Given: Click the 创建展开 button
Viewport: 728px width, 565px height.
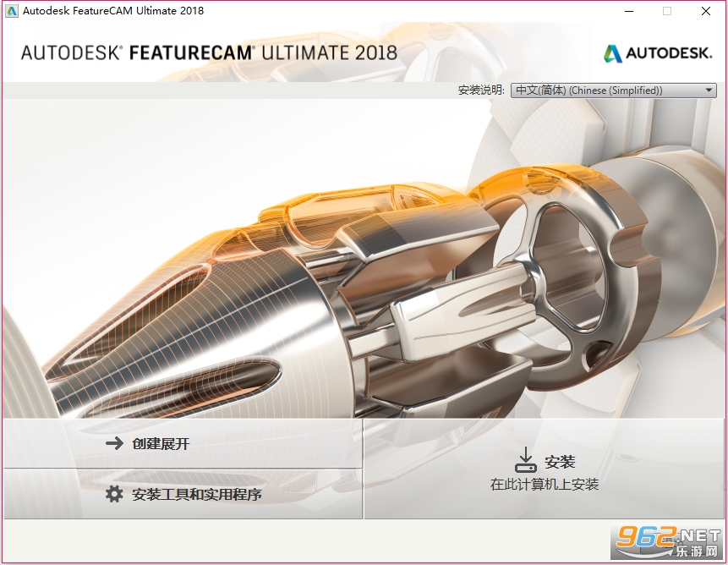Looking at the screenshot, I should pos(183,443).
